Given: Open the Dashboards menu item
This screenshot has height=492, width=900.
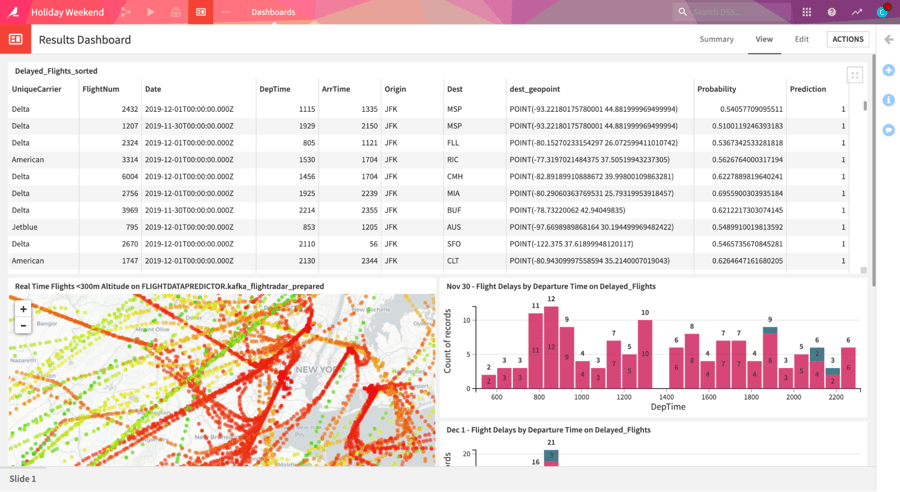Looking at the screenshot, I should (x=273, y=11).
